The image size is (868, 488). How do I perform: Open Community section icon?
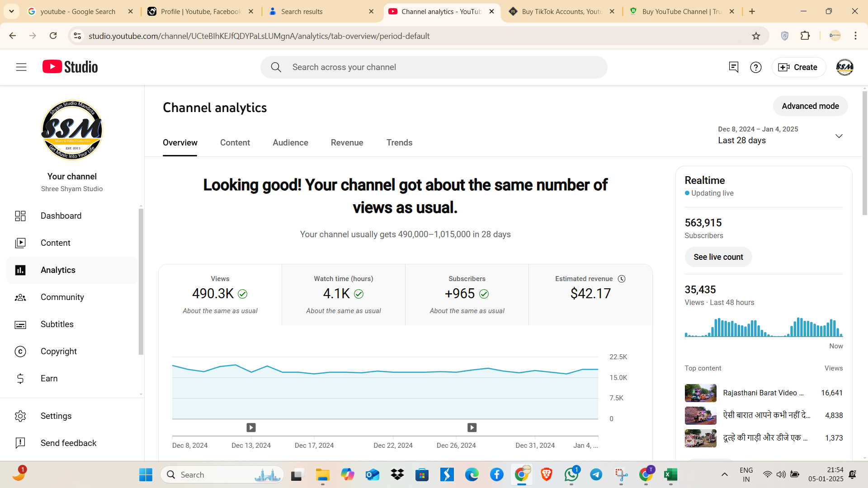click(x=20, y=297)
